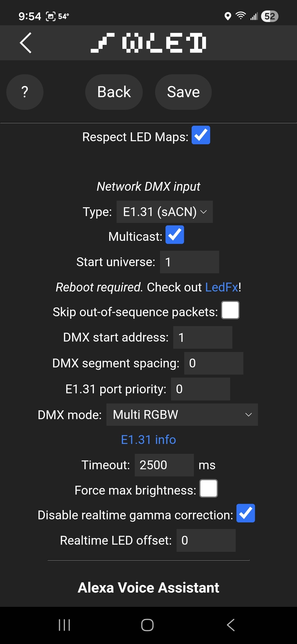Screen dimensions: 297x644
Task: Uncheck Respect LED Maps checkbox
Action: 201,135
